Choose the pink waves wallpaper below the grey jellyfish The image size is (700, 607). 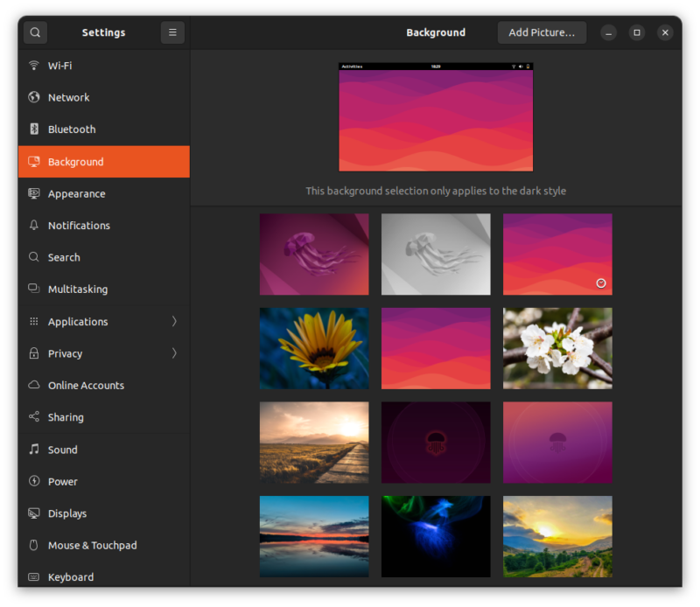coord(436,348)
